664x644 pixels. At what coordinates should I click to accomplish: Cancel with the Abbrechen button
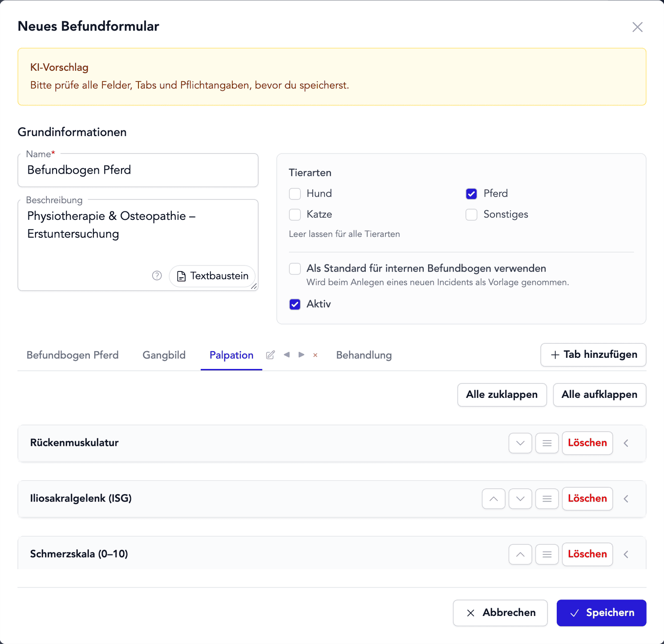tap(500, 613)
